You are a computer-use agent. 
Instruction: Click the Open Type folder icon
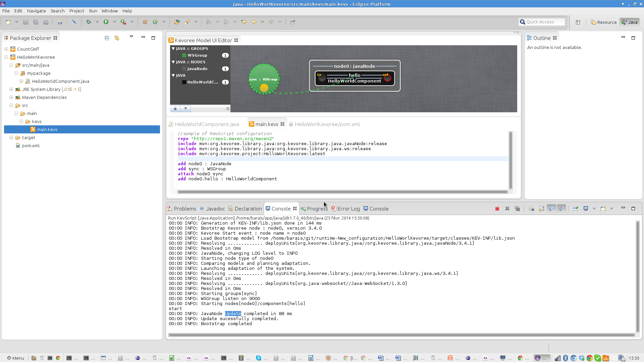(177, 22)
